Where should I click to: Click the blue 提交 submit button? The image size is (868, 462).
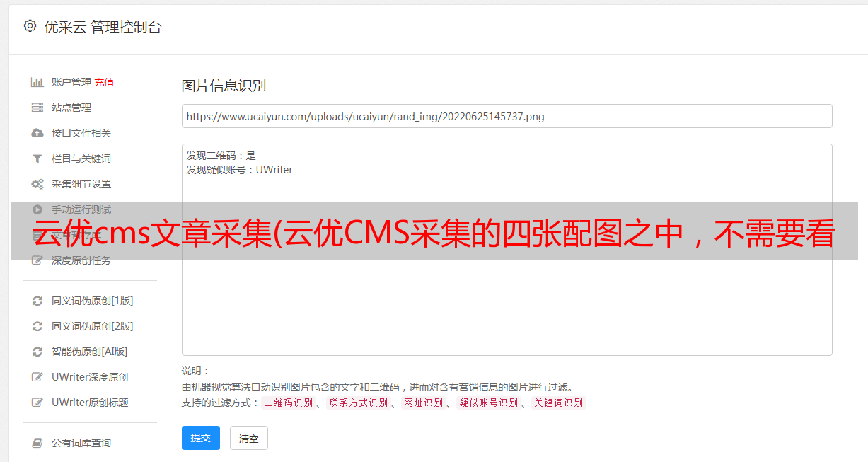pyautogui.click(x=201, y=438)
